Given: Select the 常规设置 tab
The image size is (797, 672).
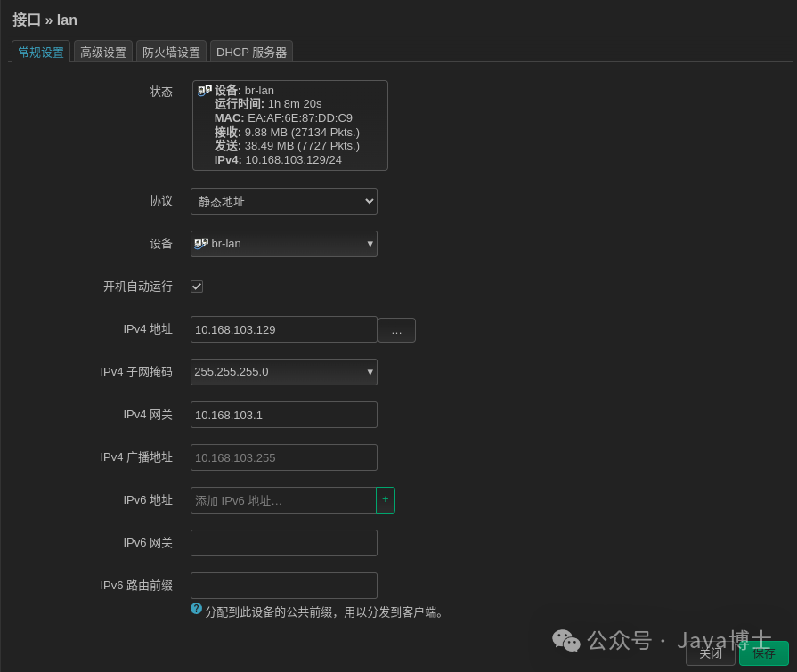Looking at the screenshot, I should point(40,53).
